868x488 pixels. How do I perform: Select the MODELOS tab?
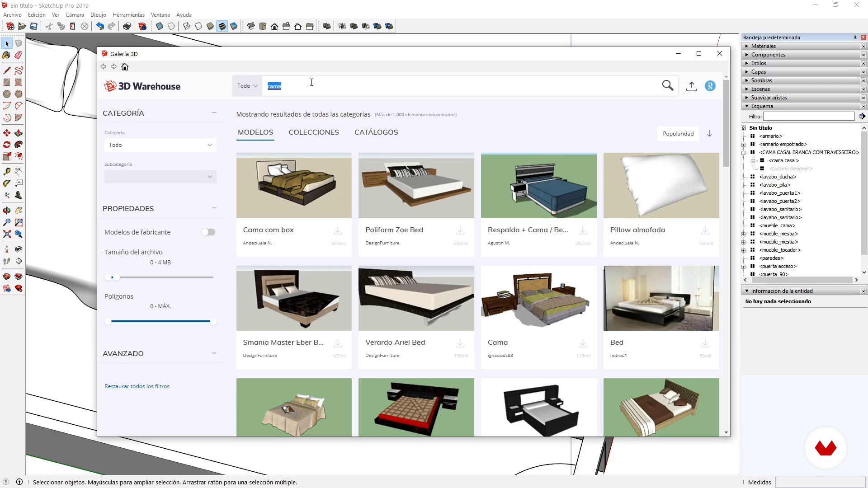pos(255,132)
